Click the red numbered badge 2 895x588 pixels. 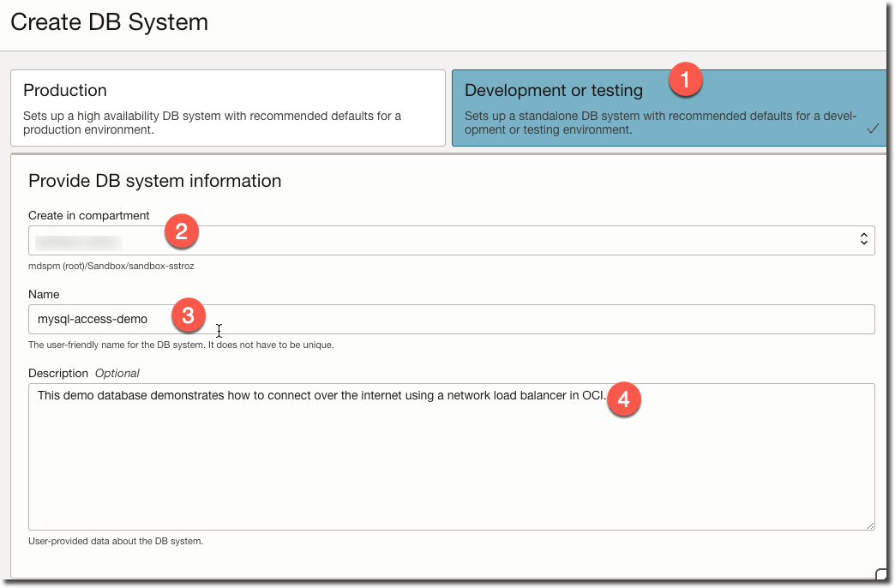[181, 231]
